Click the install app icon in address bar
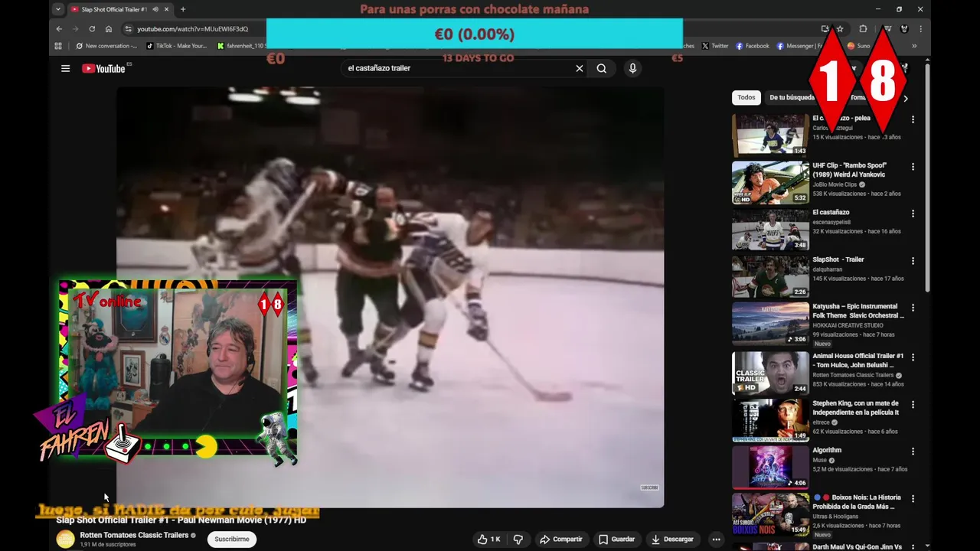Viewport: 980px width, 551px height. 825,29
